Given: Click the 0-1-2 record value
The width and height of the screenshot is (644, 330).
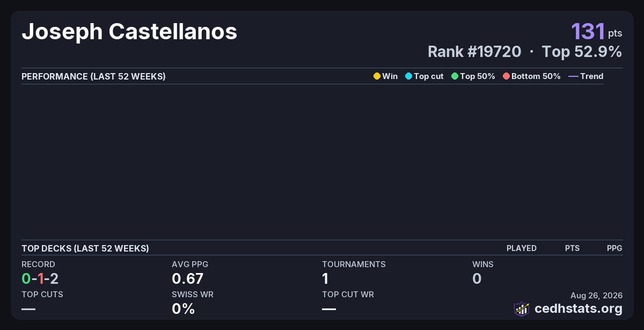Looking at the screenshot, I should (40, 278).
